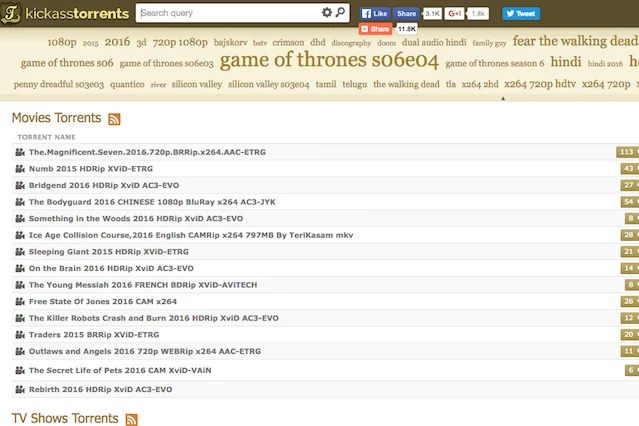Select the 'dual audio hindi' tag

point(434,42)
